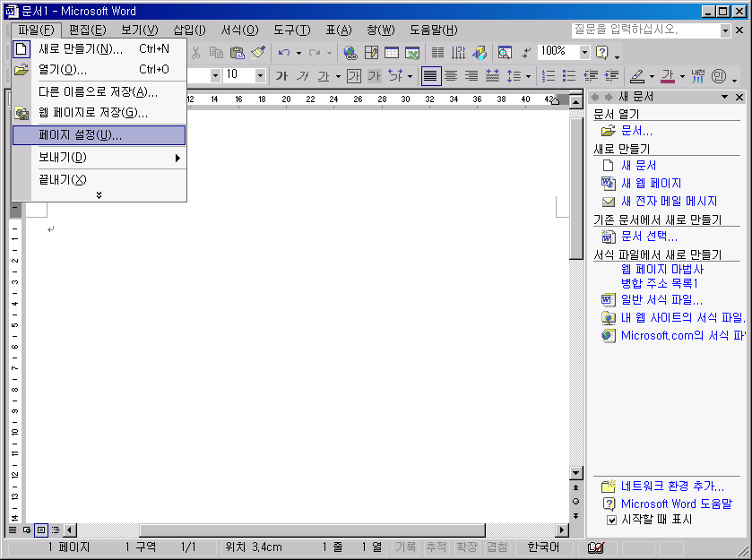Screen dimensions: 752x560
Task: Click the 네트워크 환경 추가... link
Action: [672, 487]
